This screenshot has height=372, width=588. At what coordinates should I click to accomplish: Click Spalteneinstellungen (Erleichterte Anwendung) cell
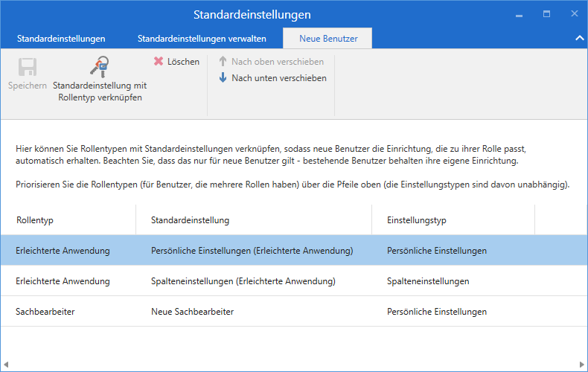coord(243,281)
